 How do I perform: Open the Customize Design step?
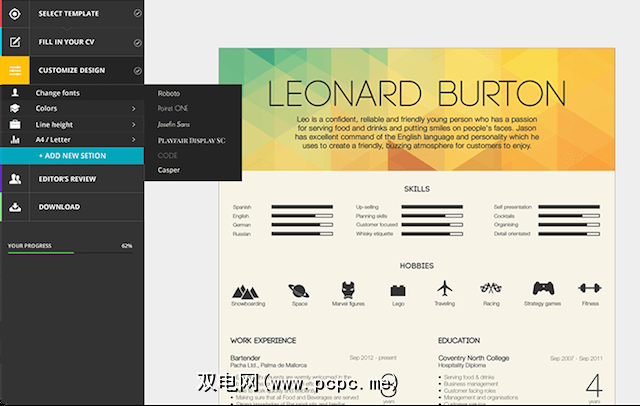pyautogui.click(x=71, y=70)
